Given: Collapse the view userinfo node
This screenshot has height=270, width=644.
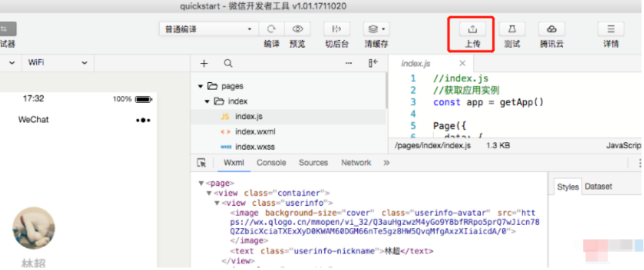Looking at the screenshot, I should click(217, 203).
